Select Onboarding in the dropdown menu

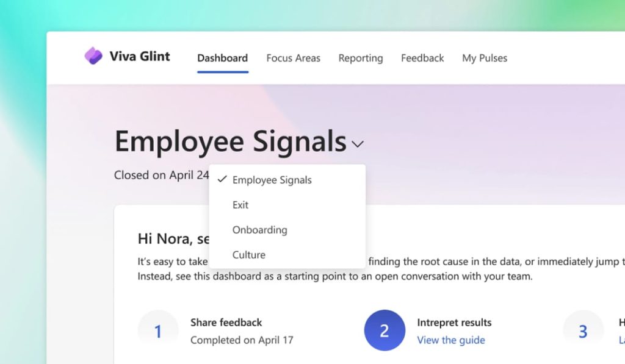click(287, 230)
